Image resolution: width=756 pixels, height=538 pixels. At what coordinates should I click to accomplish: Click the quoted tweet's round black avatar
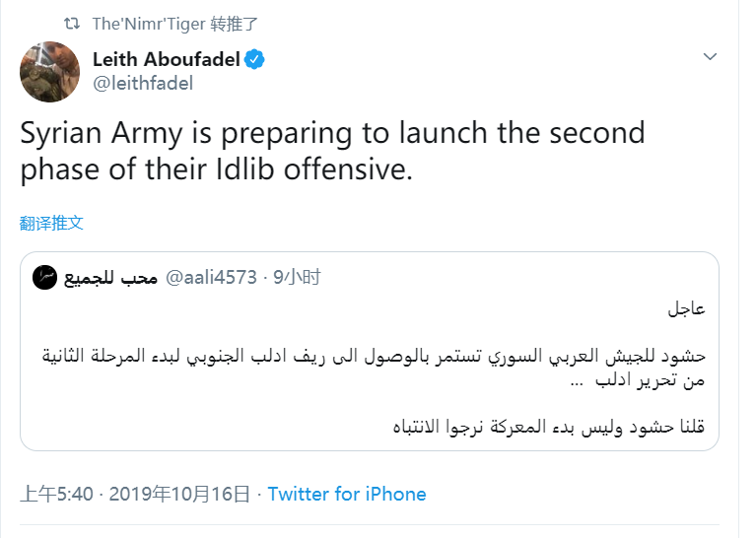[x=45, y=277]
